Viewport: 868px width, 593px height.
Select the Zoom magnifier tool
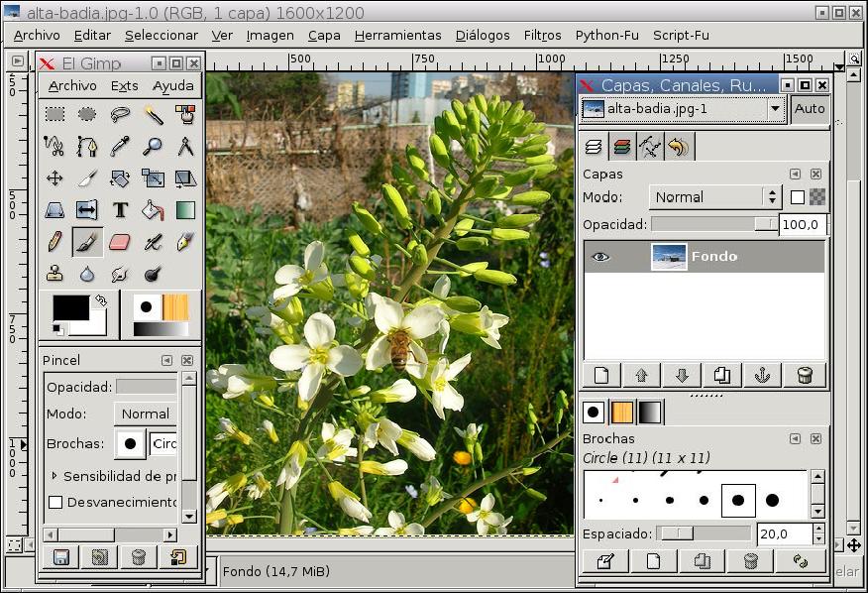click(x=153, y=147)
